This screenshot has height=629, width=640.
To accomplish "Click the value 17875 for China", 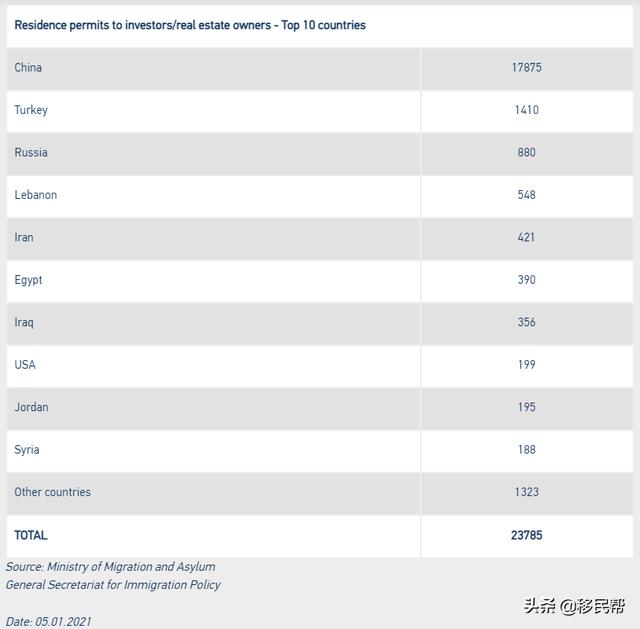I will pyautogui.click(x=527, y=68).
